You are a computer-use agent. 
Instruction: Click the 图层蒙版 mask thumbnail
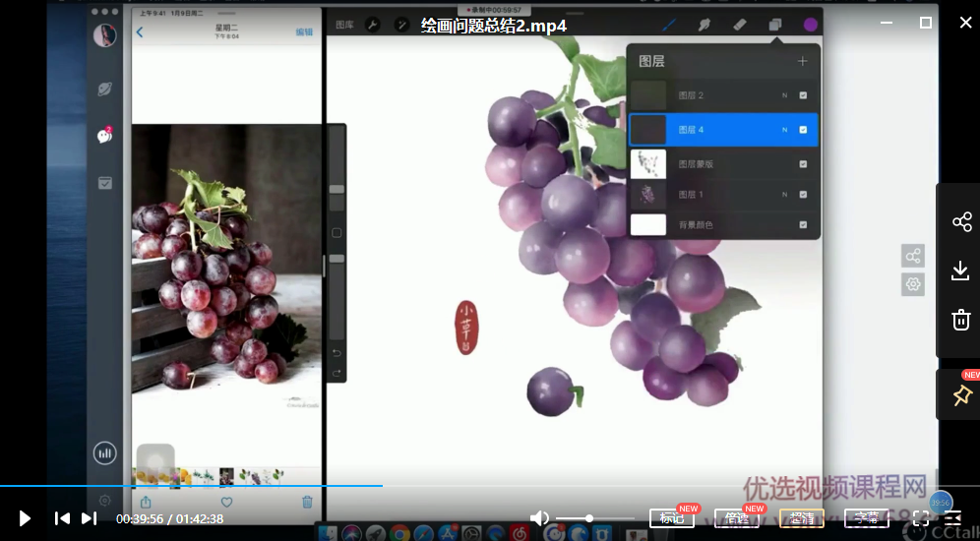coord(648,164)
